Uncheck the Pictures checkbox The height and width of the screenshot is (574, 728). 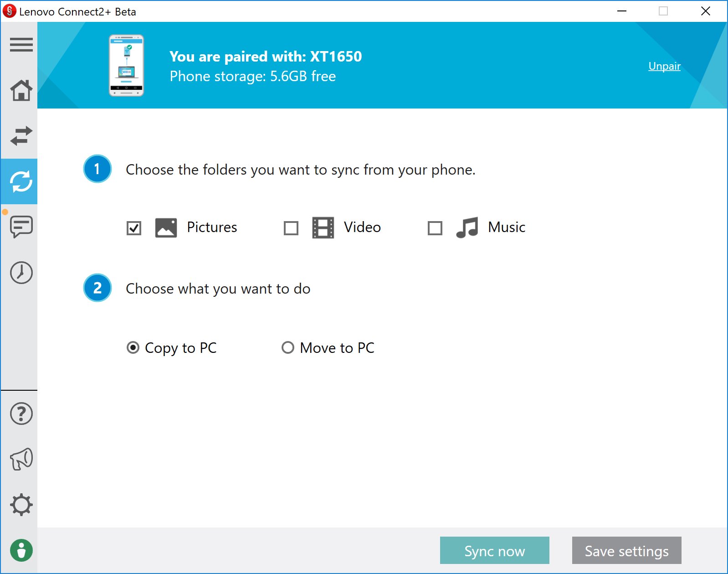134,228
